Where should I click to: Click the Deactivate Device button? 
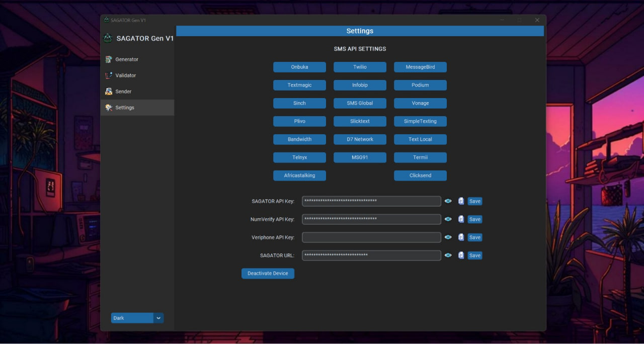pos(268,274)
